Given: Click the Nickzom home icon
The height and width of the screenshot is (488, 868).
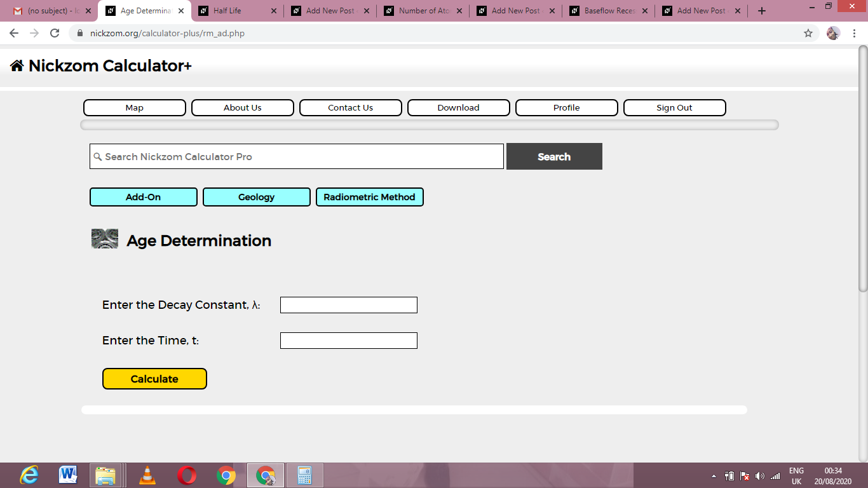Looking at the screenshot, I should (17, 65).
